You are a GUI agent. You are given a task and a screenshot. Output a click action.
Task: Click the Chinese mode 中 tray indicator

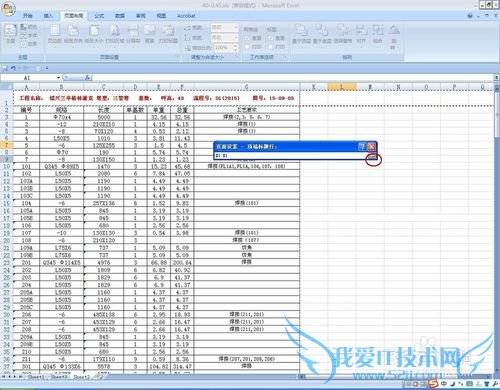coord(444,384)
